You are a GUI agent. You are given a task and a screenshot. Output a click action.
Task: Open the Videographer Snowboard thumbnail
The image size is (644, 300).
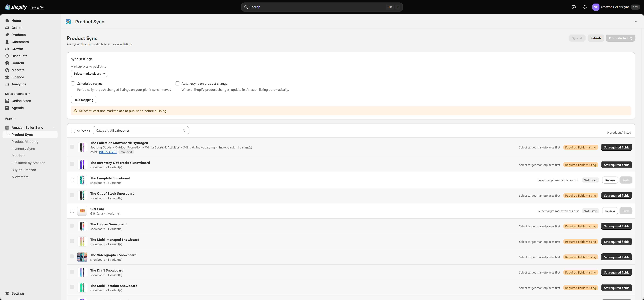(82, 257)
